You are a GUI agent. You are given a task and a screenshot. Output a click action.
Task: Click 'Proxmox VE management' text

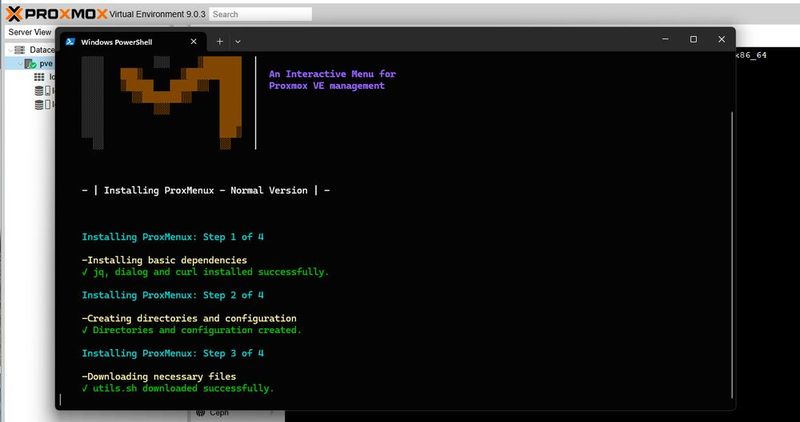coord(327,86)
